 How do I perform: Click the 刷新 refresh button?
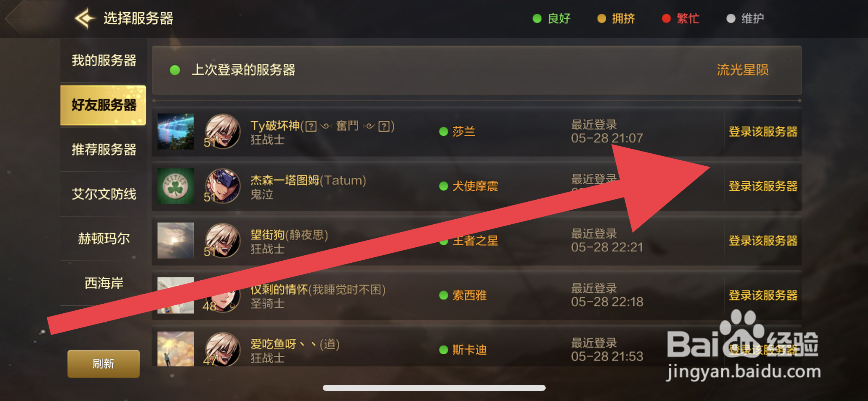coord(104,364)
